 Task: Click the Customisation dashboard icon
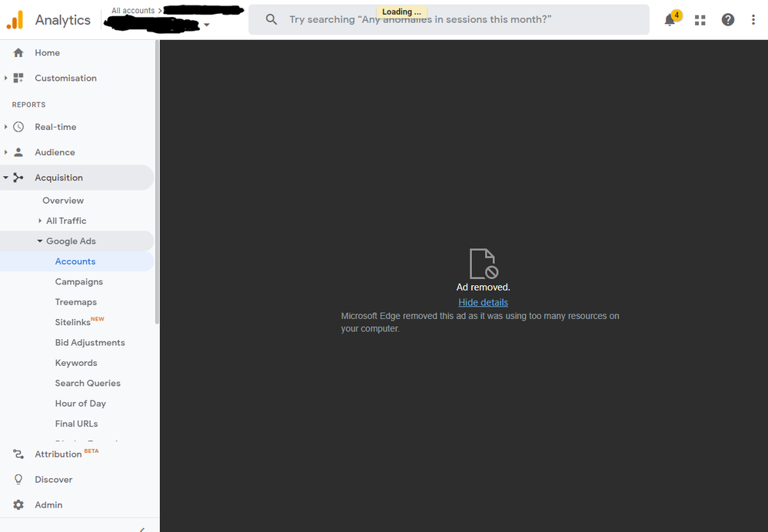18,78
